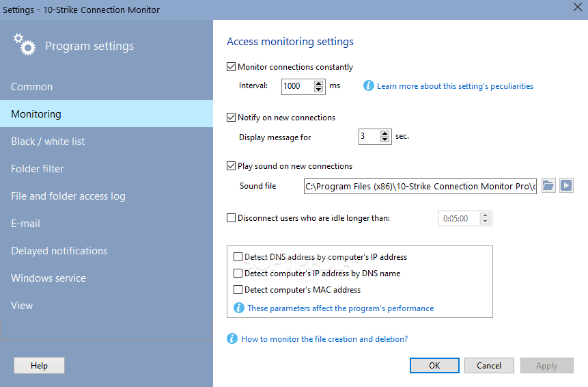The width and height of the screenshot is (588, 387).
Task: Click the Sound file path field
Action: pyautogui.click(x=420, y=186)
